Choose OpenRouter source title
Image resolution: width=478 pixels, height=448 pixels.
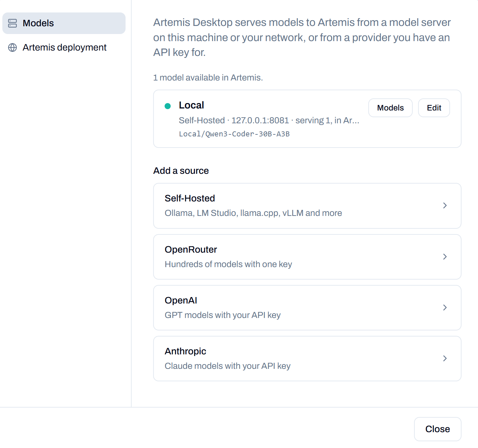191,250
